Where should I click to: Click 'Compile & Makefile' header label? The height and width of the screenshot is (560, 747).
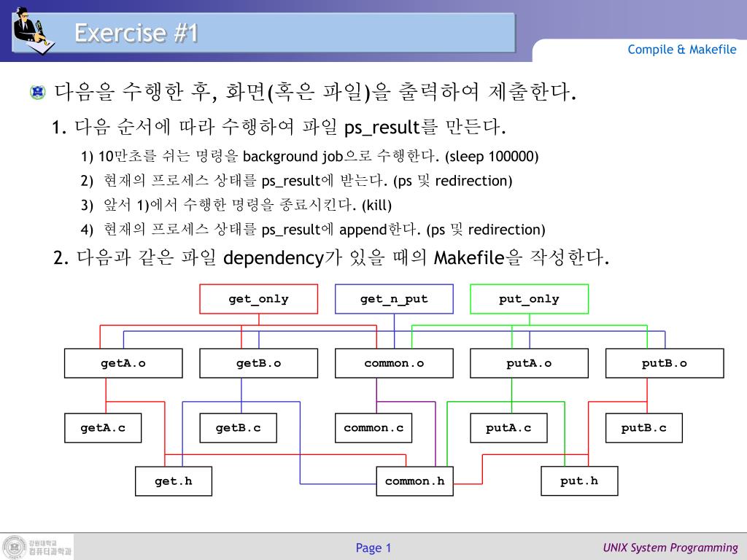pos(682,50)
